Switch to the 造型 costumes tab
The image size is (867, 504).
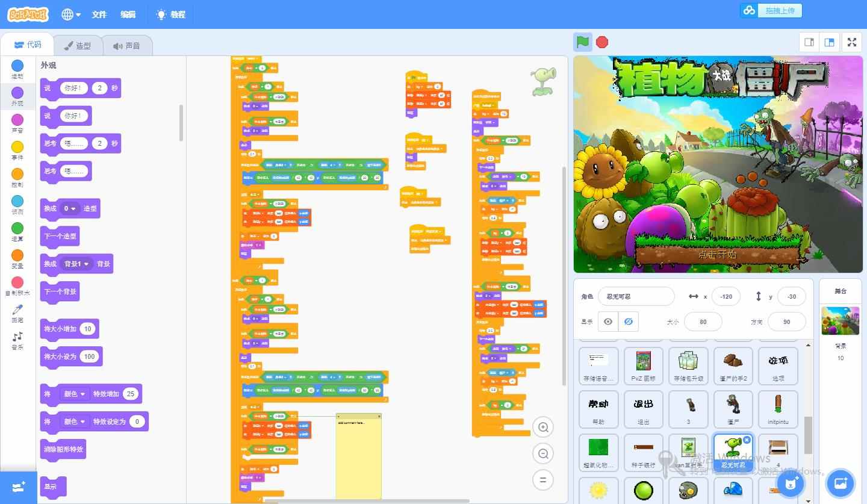pyautogui.click(x=76, y=46)
